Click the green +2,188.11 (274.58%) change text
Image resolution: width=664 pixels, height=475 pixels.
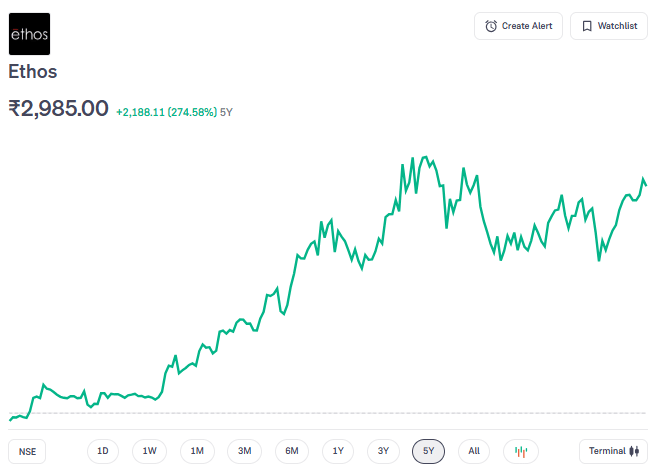pos(166,112)
